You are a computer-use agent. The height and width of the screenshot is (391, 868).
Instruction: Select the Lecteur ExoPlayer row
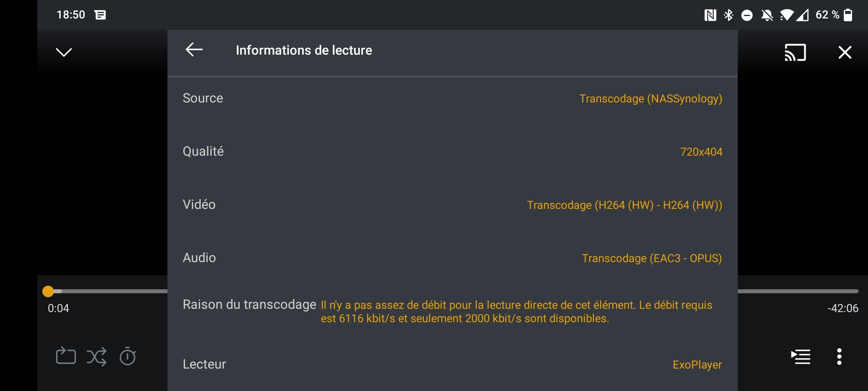452,364
